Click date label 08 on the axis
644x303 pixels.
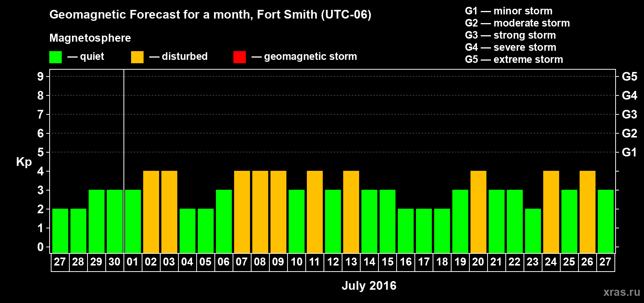260,262
